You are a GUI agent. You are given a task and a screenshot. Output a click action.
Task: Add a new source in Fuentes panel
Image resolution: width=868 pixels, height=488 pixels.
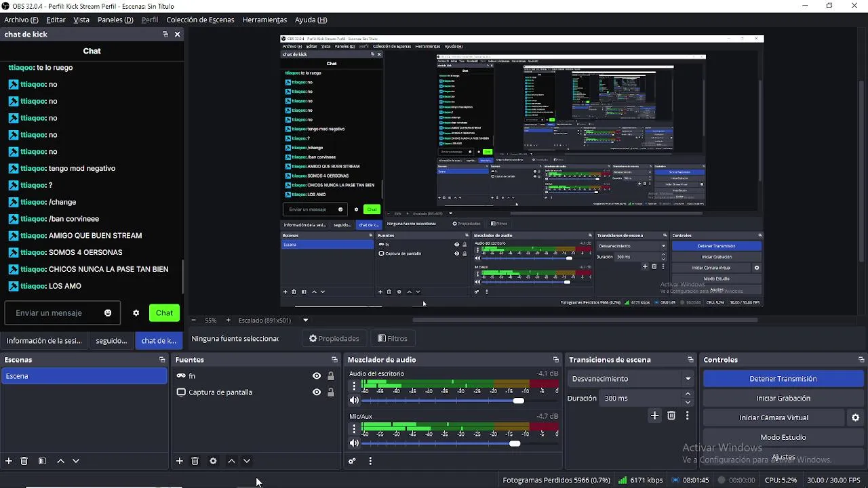click(x=180, y=461)
